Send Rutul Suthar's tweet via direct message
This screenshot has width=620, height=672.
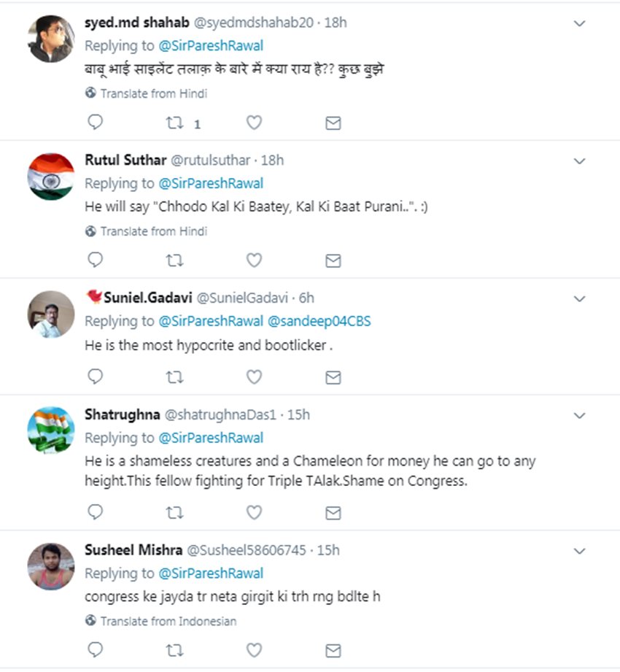[x=333, y=260]
